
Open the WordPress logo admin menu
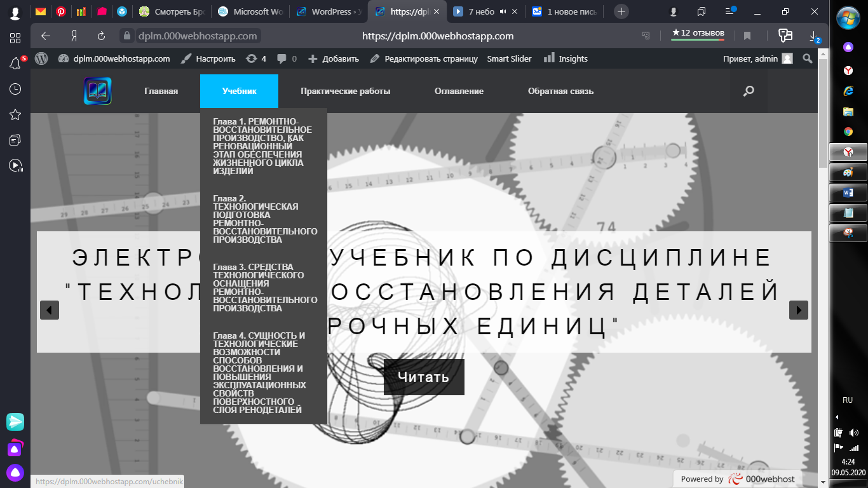[41, 58]
